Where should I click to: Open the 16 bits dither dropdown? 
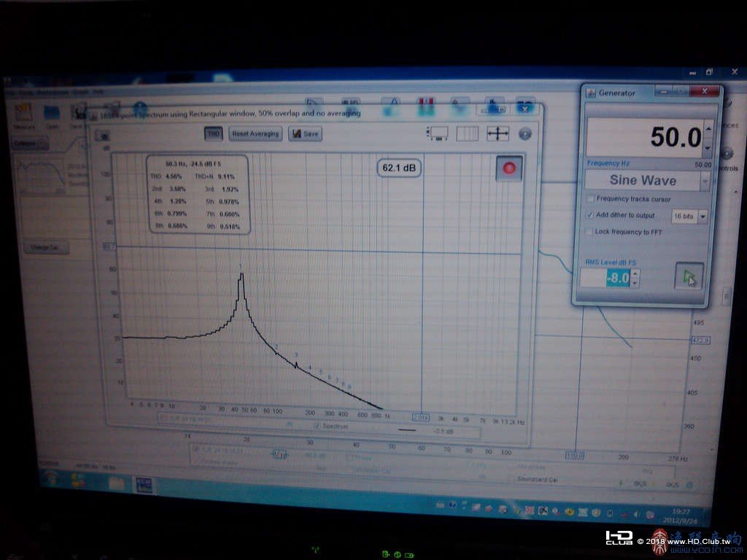pyautogui.click(x=703, y=217)
